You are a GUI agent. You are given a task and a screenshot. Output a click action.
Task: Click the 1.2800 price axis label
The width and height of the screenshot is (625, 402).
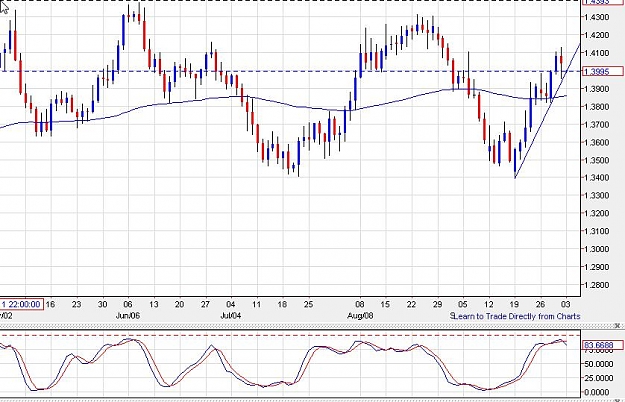597,285
